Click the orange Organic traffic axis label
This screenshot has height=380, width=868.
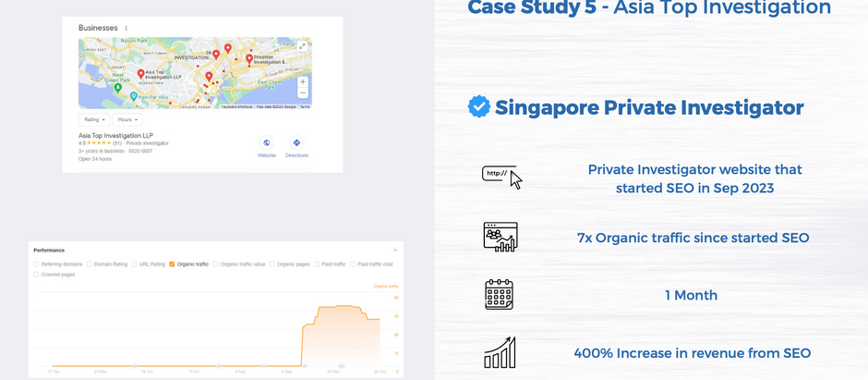coord(386,287)
